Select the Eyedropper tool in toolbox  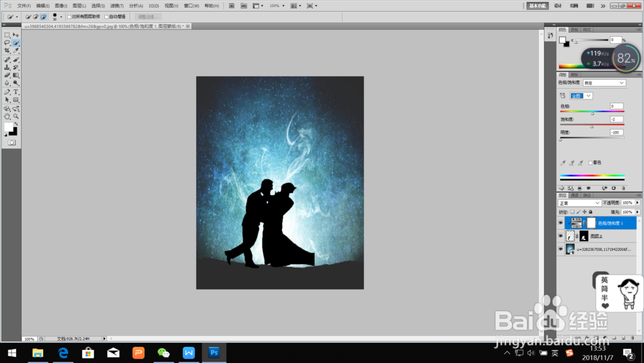point(15,50)
